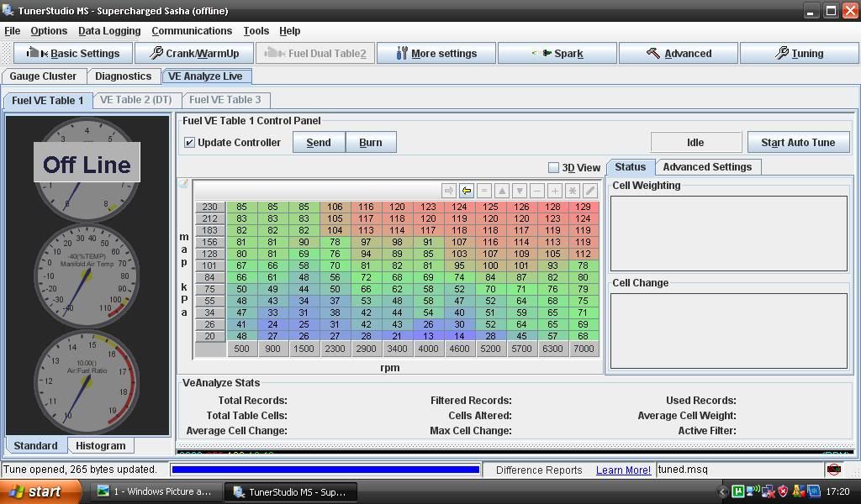Image resolution: width=861 pixels, height=504 pixels.
Task: Switch to the Gauge Cluster tab
Action: [x=43, y=76]
